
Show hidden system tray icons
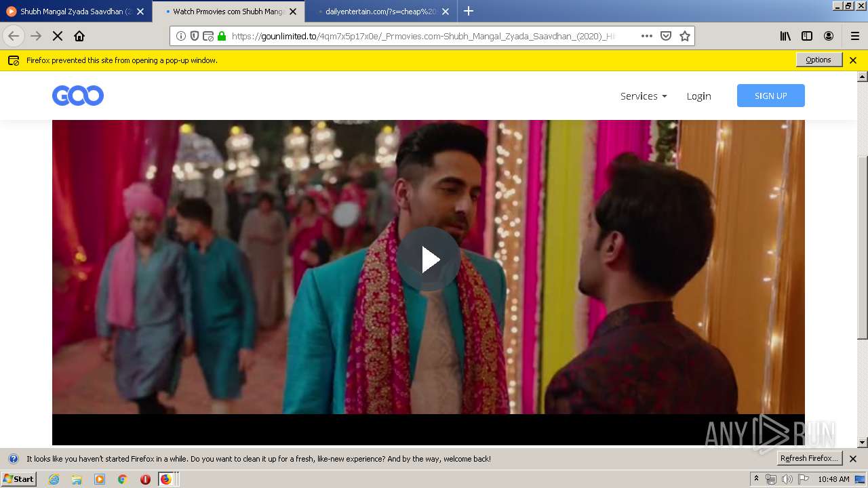756,479
